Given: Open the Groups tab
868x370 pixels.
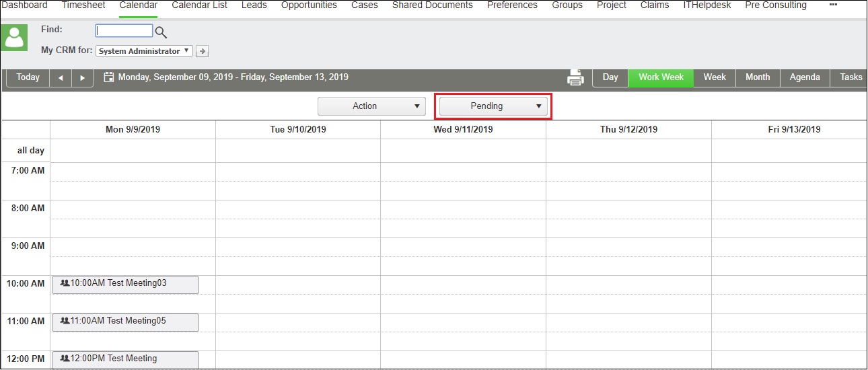Looking at the screenshot, I should click(567, 5).
